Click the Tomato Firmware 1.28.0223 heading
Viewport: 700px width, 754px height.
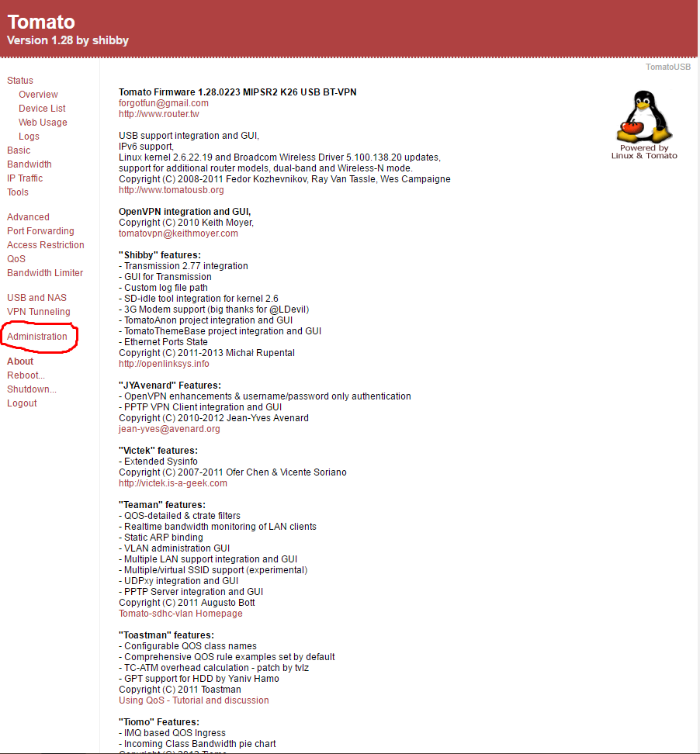[237, 92]
